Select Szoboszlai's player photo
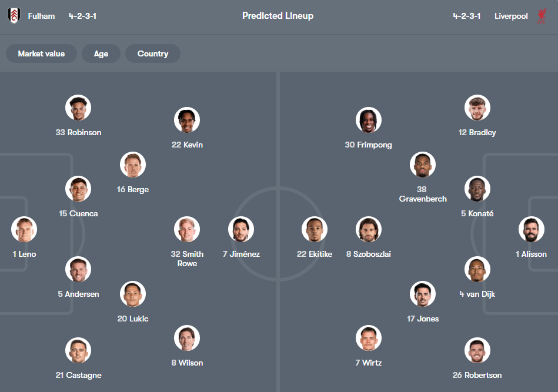Viewport: 558px width, 392px height. click(369, 229)
